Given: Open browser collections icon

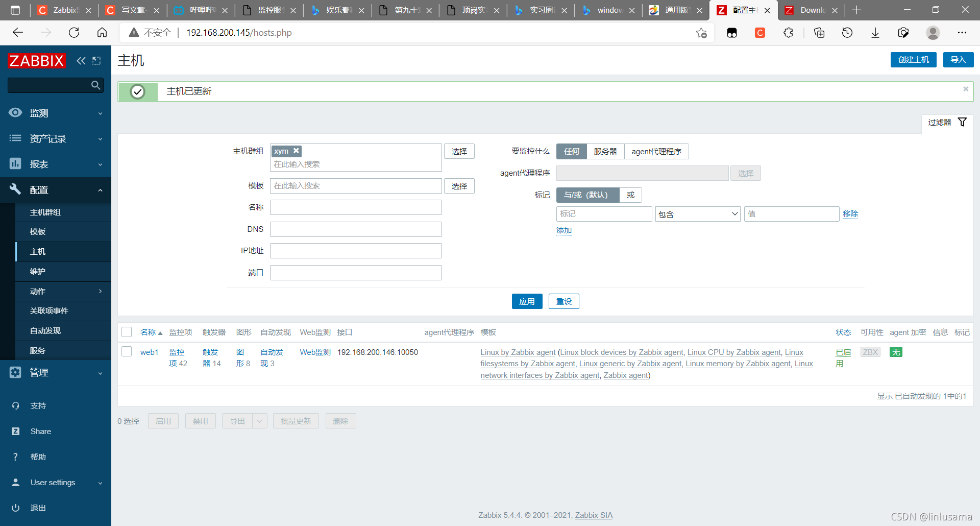Looking at the screenshot, I should tap(819, 33).
